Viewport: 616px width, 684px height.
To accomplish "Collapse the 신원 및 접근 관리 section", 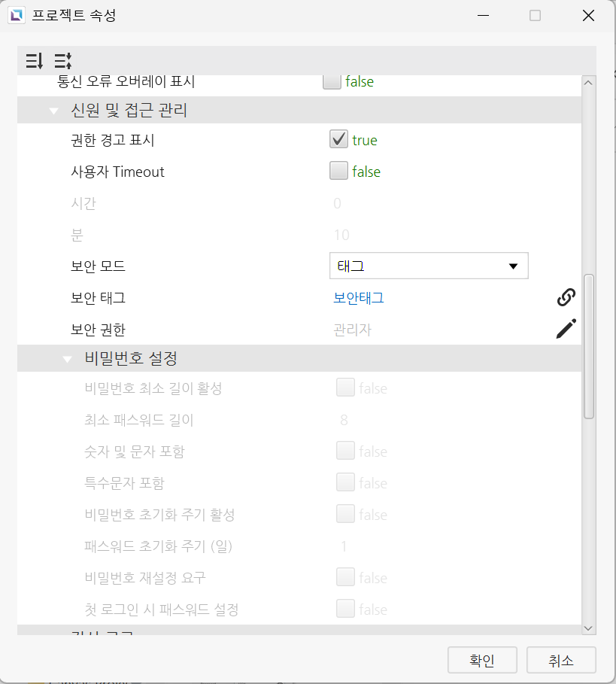I will [x=53, y=111].
